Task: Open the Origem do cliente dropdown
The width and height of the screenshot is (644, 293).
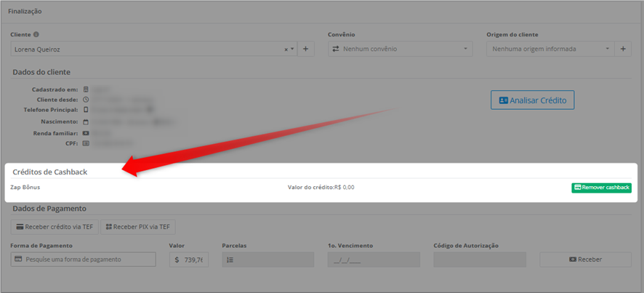Action: tap(550, 49)
